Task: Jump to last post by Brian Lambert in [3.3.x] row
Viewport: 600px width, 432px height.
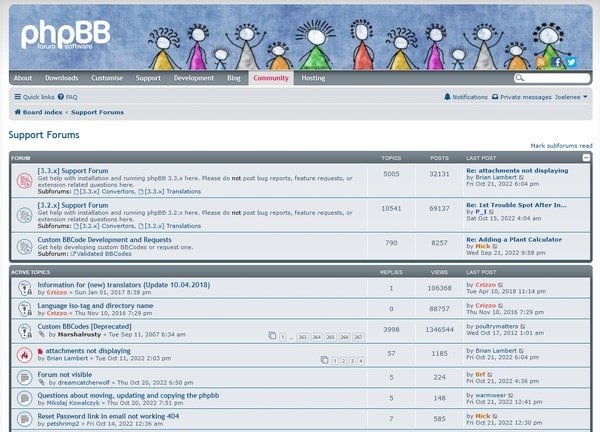Action: click(x=522, y=178)
